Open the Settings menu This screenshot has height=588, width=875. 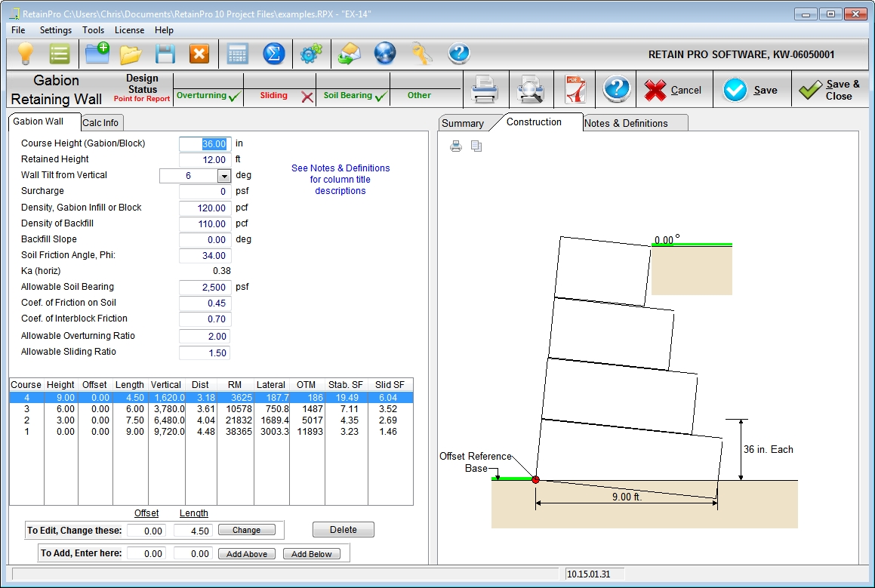pos(56,30)
